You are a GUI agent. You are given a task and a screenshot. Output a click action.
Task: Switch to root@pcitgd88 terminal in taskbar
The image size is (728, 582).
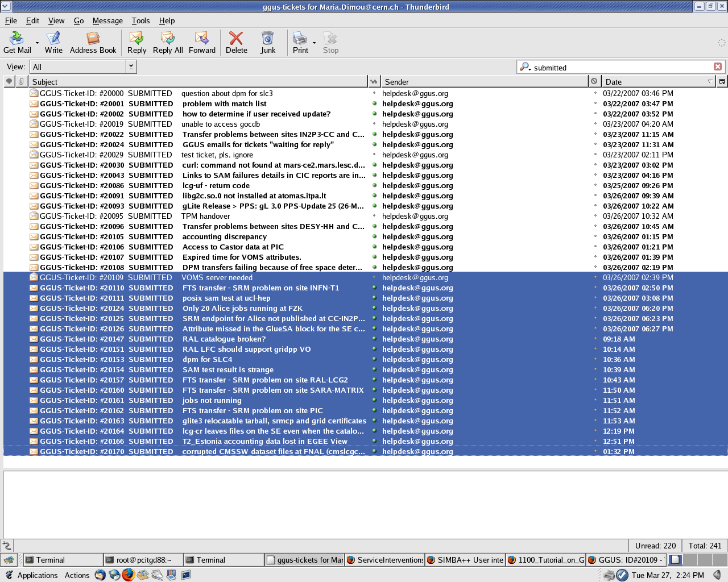coord(143,560)
